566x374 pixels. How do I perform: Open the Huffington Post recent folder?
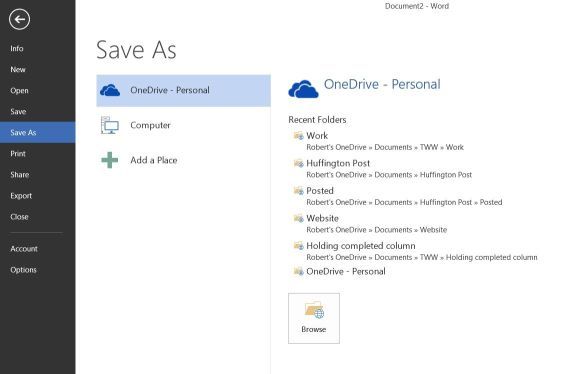point(338,163)
